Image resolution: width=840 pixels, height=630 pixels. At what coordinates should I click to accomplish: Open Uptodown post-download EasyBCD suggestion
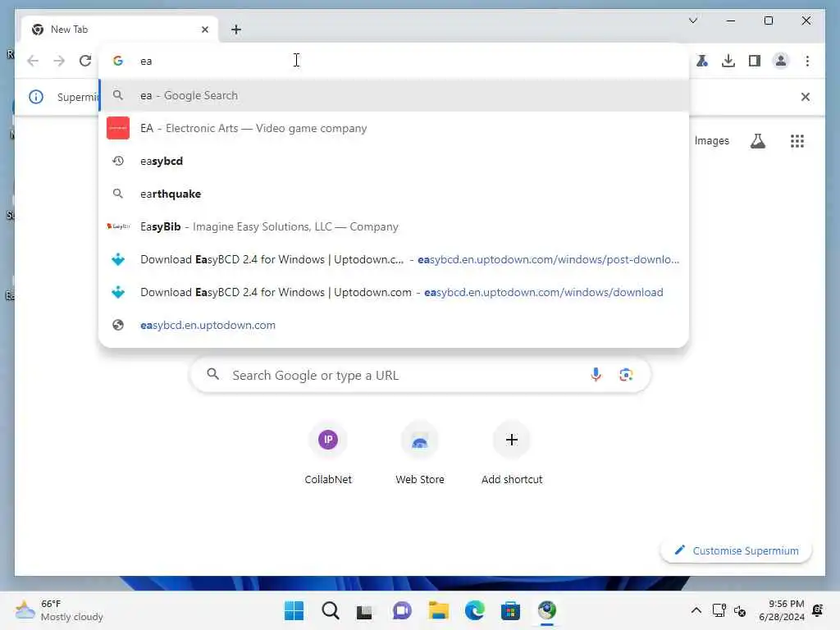click(394, 259)
